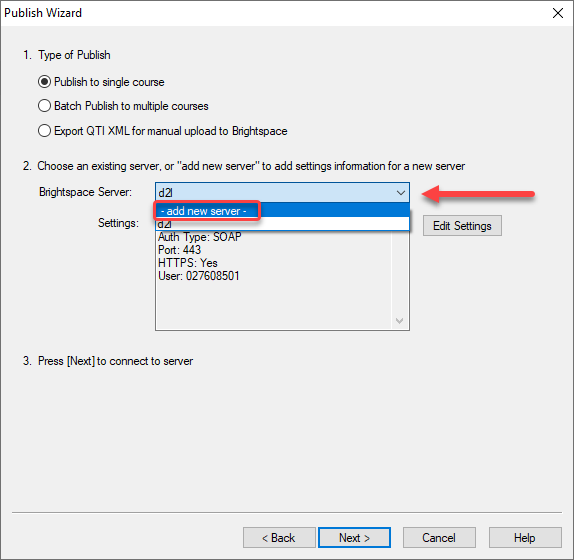
Task: Expand the Brightspace Server dropdown chevron
Action: [x=401, y=193]
